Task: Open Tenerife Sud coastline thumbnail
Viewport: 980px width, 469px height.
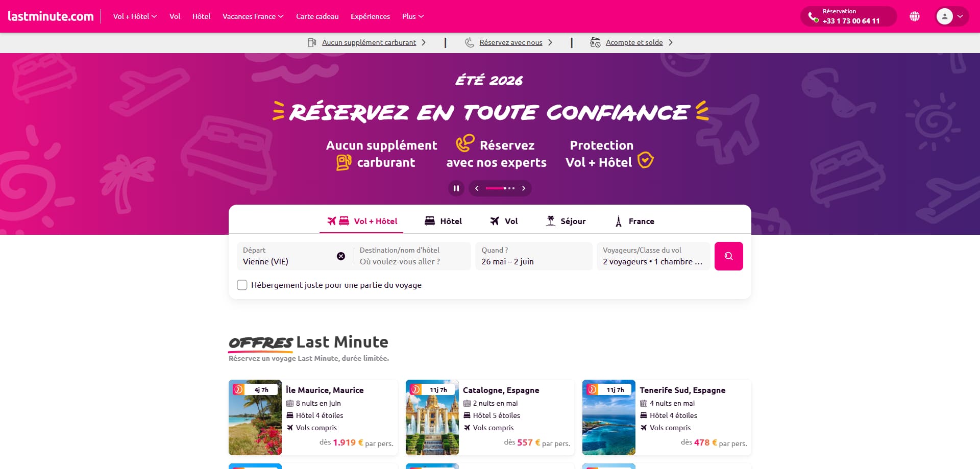Action: pyautogui.click(x=609, y=417)
